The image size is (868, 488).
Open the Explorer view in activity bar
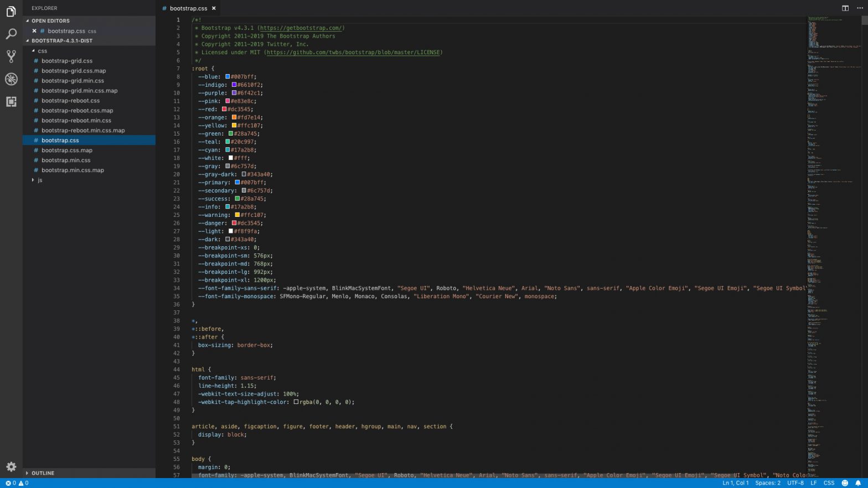click(x=11, y=12)
